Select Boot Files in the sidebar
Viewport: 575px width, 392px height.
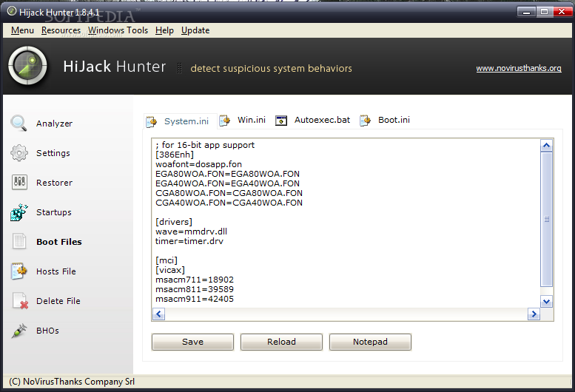(59, 242)
